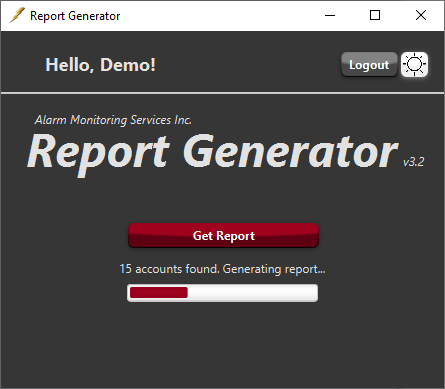Maximize the Report Generator window
The height and width of the screenshot is (389, 445).
click(375, 15)
